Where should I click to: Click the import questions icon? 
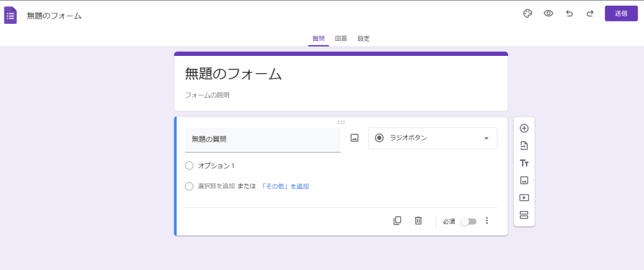coord(524,146)
